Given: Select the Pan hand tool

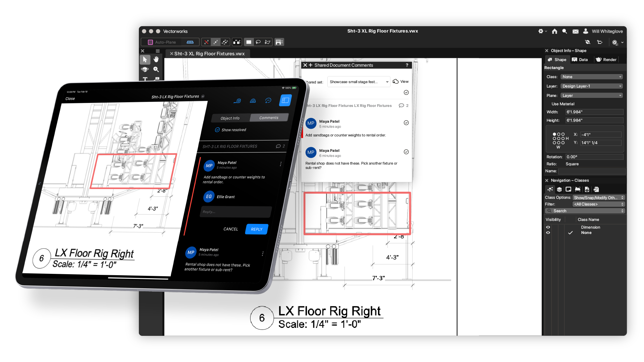Looking at the screenshot, I should (x=156, y=59).
